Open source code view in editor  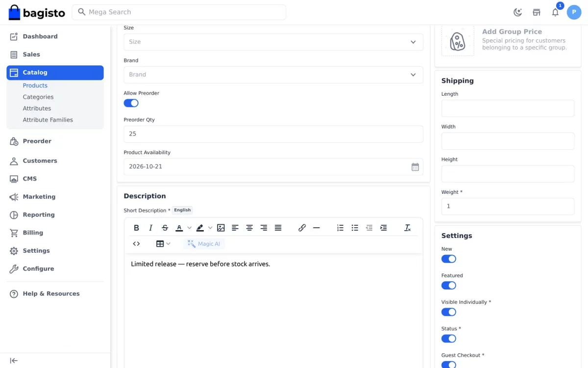point(137,244)
